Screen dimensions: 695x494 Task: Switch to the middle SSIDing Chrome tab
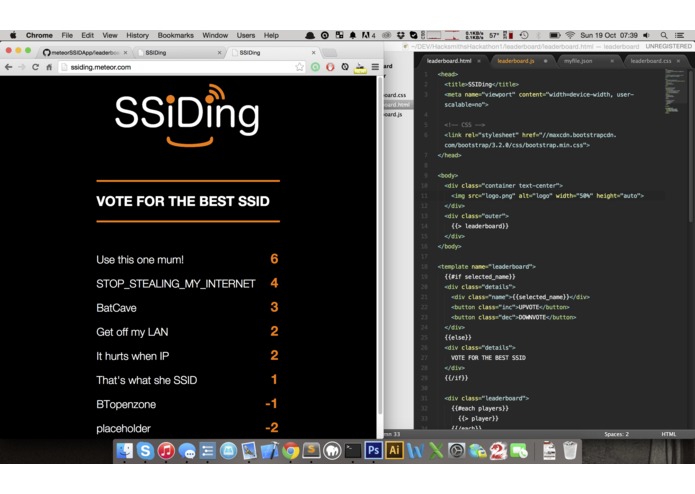point(179,53)
